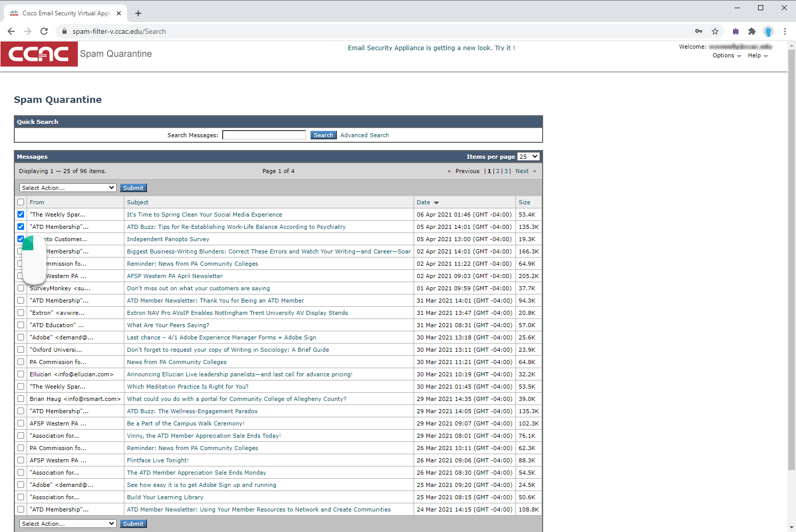Select all messages with the header checkbox
This screenshot has width=796, height=532.
tap(20, 202)
